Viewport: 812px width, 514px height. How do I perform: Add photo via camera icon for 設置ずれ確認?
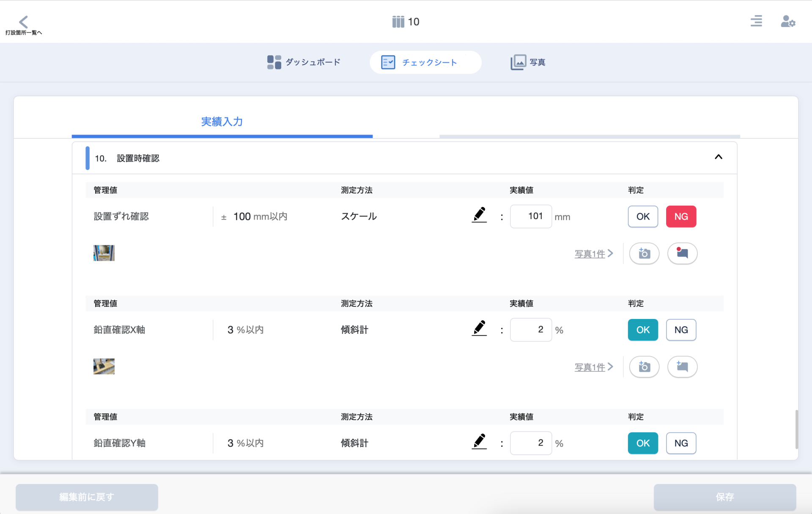644,253
